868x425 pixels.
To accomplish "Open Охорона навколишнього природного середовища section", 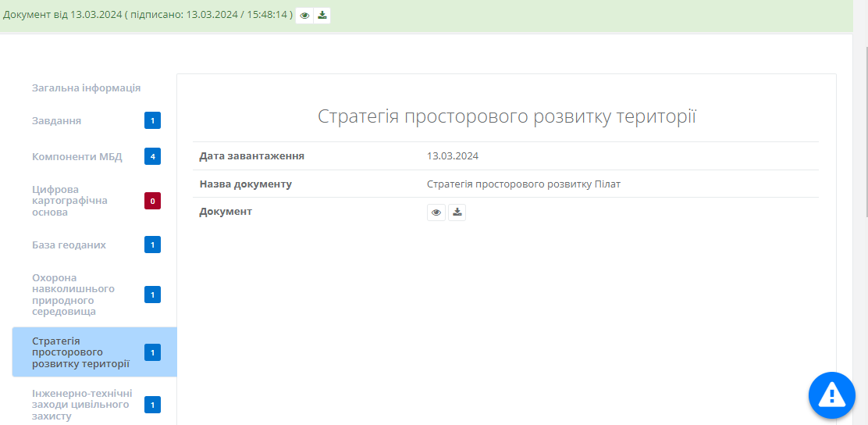I will [73, 295].
